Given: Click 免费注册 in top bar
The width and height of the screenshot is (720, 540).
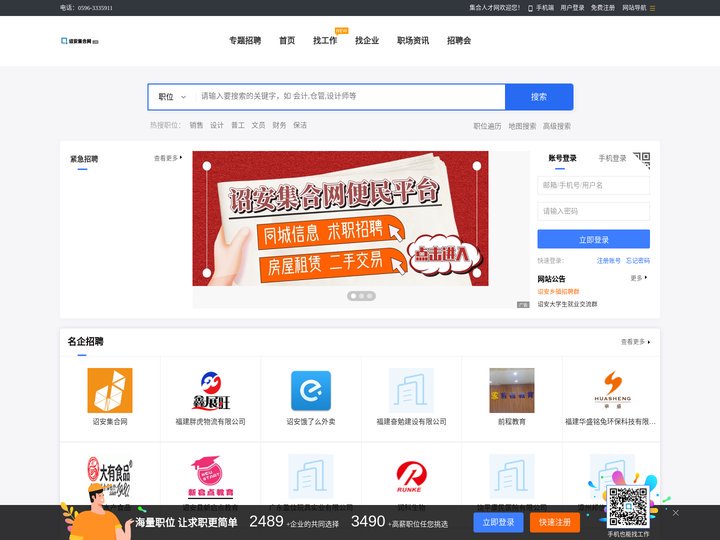Looking at the screenshot, I should point(603,8).
